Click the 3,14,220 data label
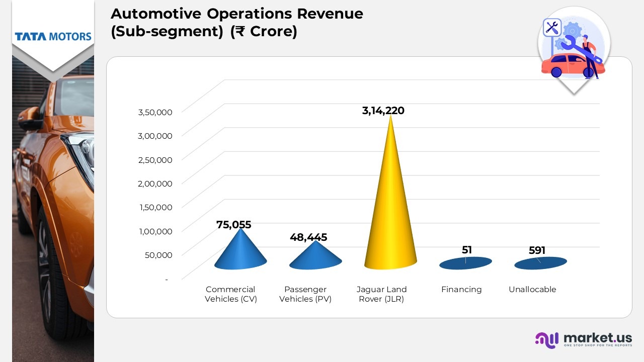Viewport: 644px width, 362px height. [x=383, y=111]
